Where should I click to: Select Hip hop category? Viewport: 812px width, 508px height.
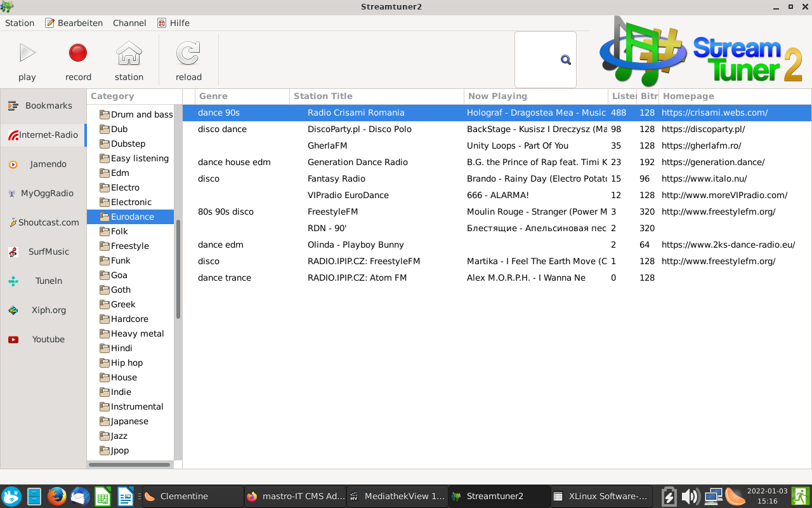click(x=121, y=363)
